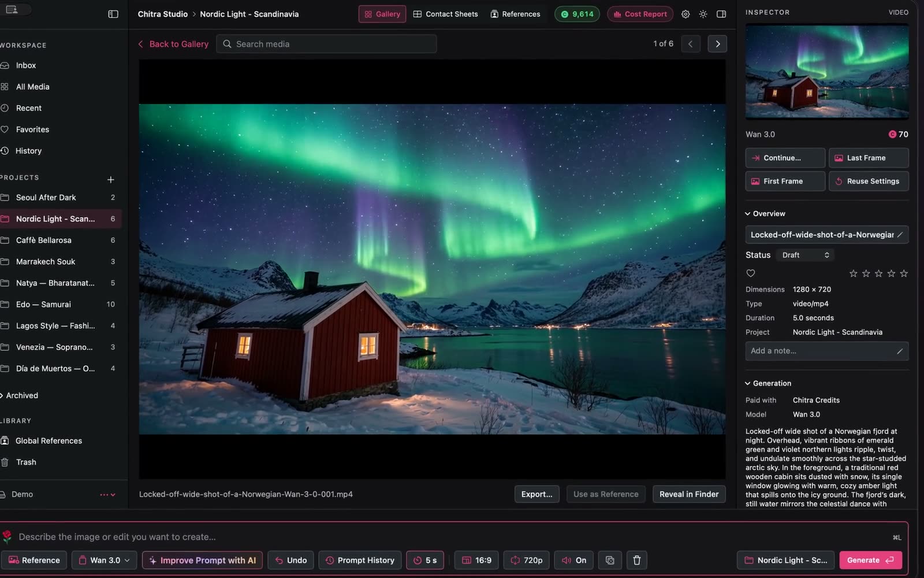Click Reveal in Finder button
This screenshot has width=924, height=578.
coord(689,494)
